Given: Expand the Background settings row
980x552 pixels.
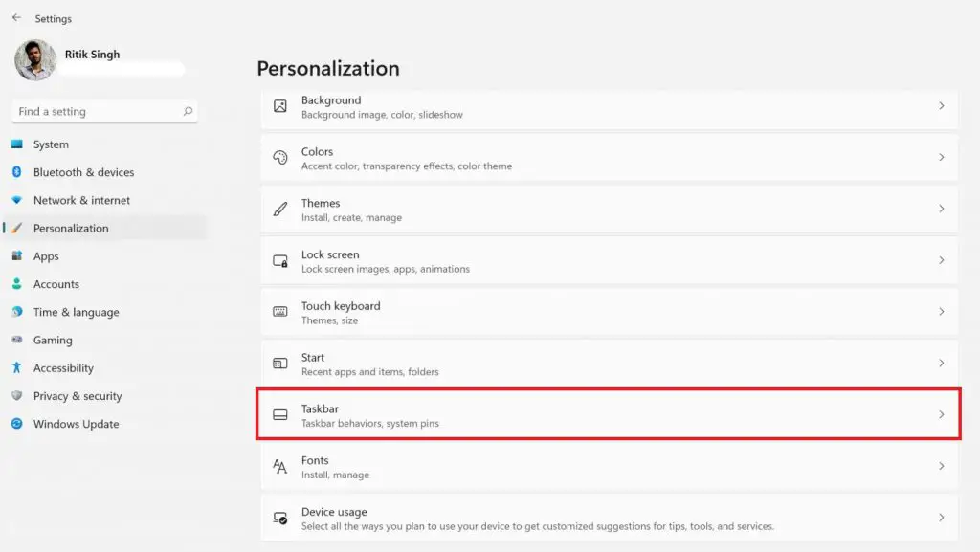Looking at the screenshot, I should tap(942, 106).
